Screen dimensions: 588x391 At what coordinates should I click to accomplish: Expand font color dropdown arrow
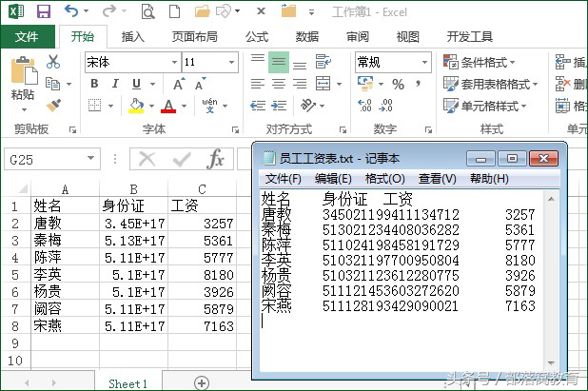184,107
